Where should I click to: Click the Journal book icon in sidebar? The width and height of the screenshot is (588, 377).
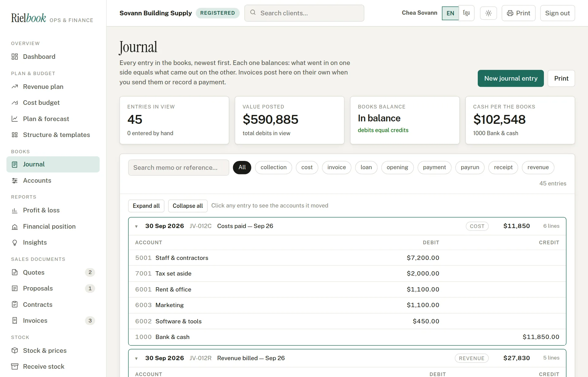(x=15, y=165)
